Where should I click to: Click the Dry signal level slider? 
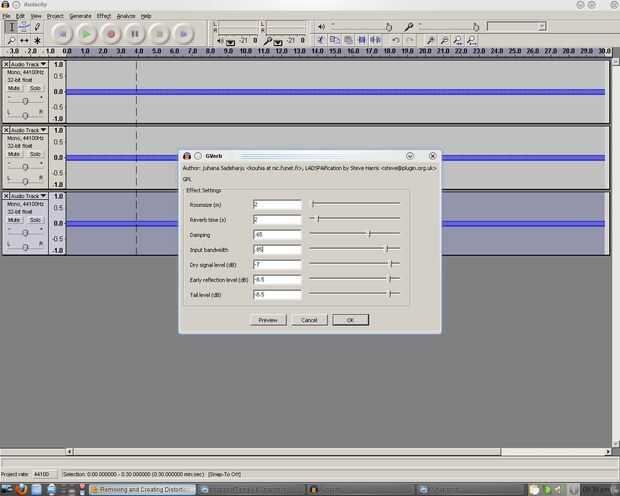pos(355,264)
